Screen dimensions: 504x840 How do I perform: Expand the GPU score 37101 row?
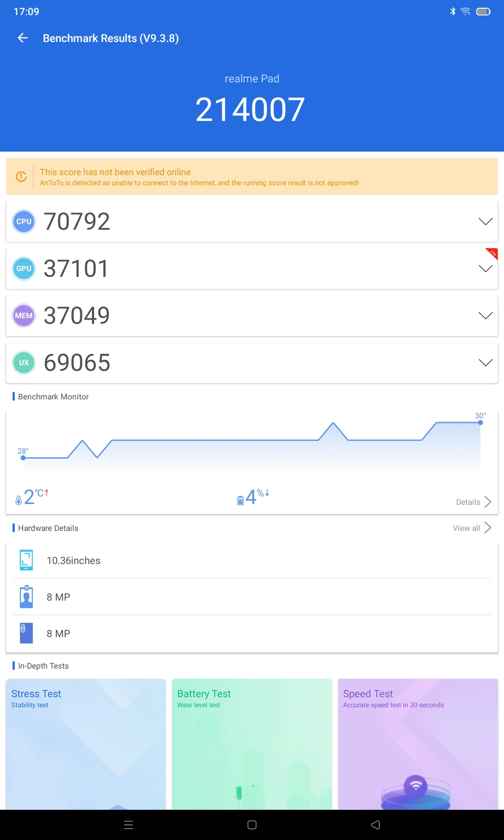[x=252, y=269]
